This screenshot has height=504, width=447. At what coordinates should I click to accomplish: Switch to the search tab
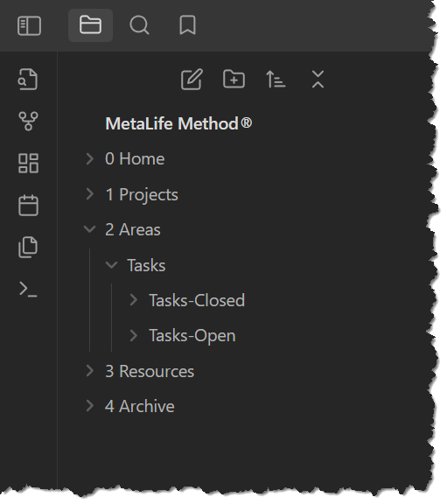click(x=139, y=25)
